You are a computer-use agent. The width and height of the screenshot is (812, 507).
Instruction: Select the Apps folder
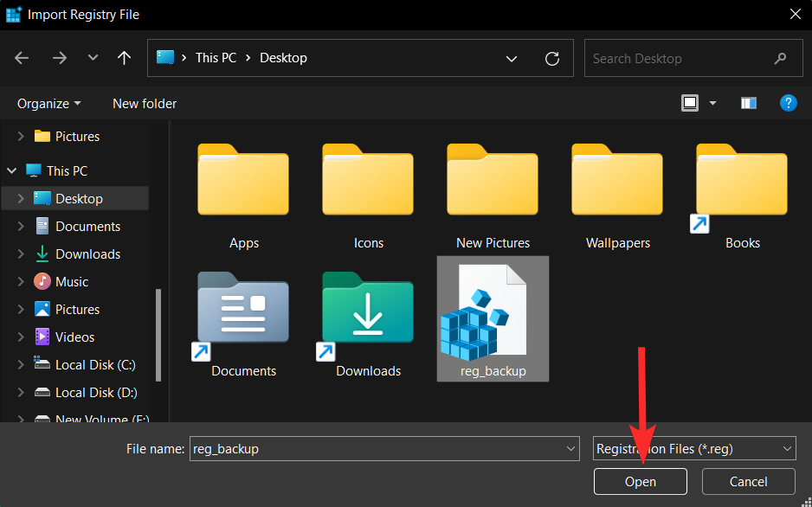[x=243, y=197]
